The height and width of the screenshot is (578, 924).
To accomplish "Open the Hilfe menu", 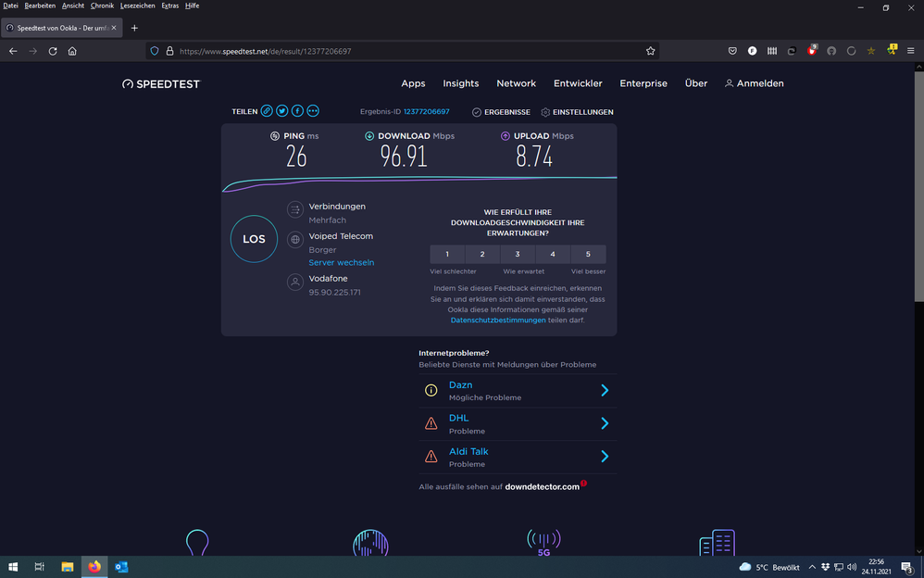I will click(x=192, y=6).
